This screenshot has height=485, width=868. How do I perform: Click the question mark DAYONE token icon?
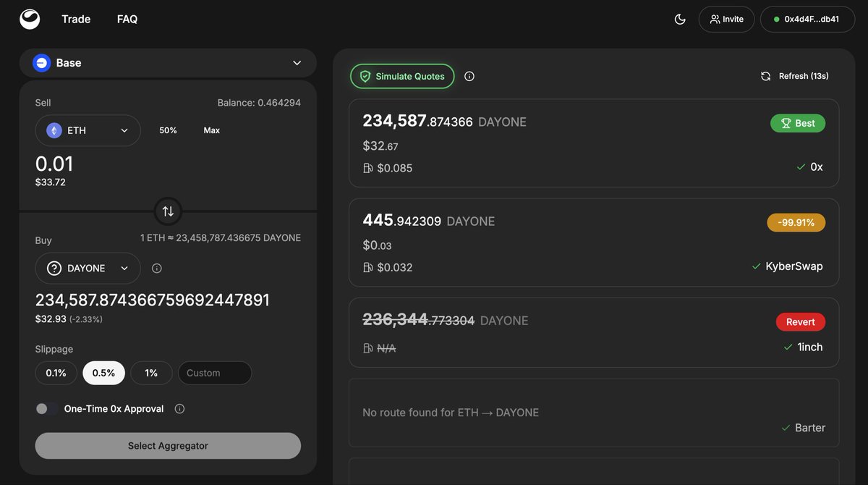point(54,269)
